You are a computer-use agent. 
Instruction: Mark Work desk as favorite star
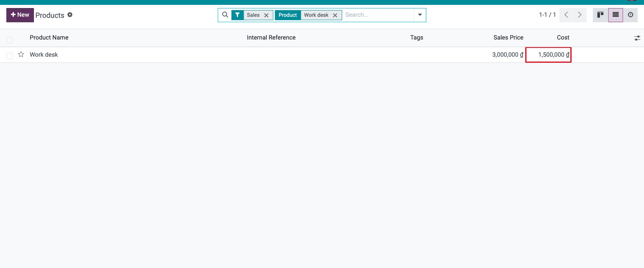coord(21,54)
